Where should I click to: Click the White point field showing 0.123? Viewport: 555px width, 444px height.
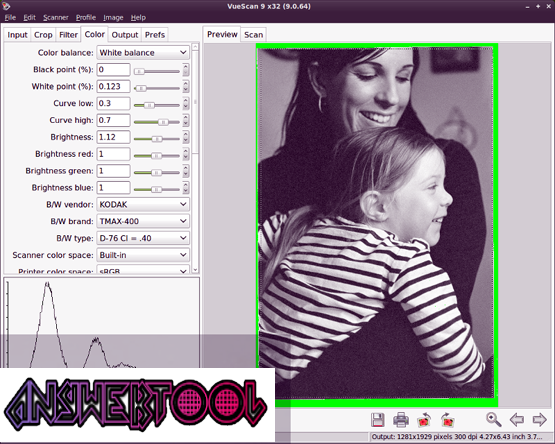tap(113, 86)
